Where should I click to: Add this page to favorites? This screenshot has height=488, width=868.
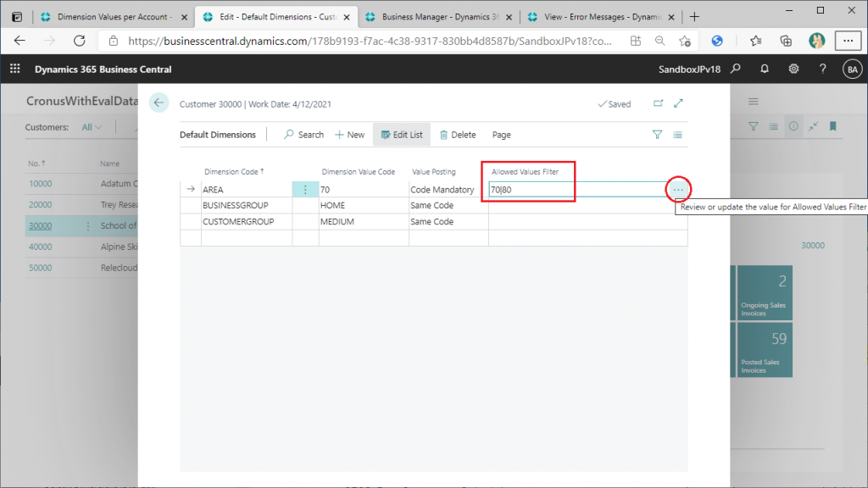click(685, 41)
